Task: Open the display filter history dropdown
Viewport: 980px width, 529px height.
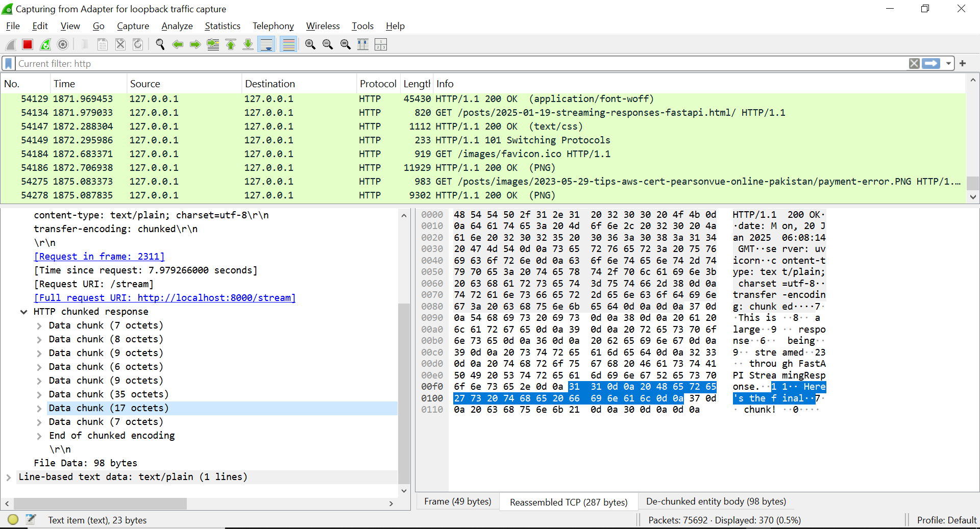Action: (x=948, y=64)
